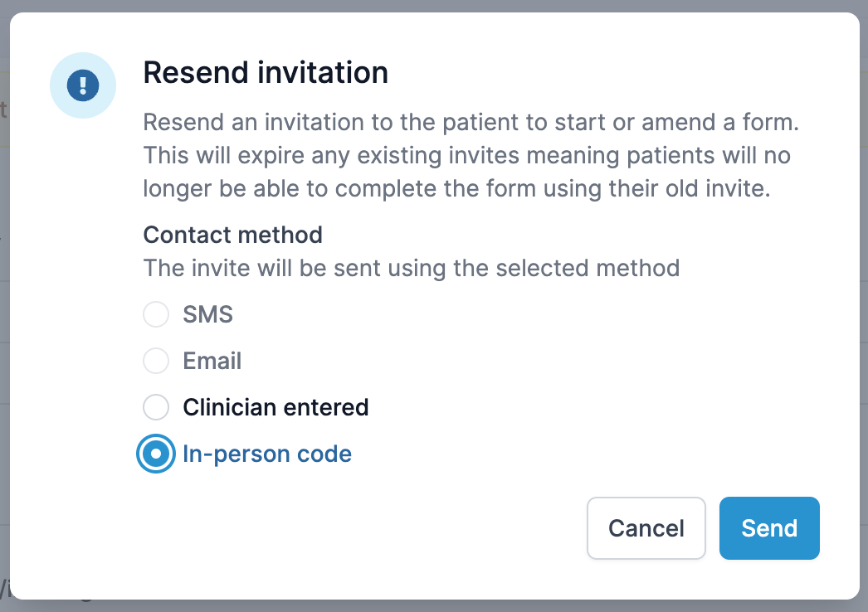Screen dimensions: 868x612
Task: Cancel the resend invitation dialog
Action: coord(646,528)
